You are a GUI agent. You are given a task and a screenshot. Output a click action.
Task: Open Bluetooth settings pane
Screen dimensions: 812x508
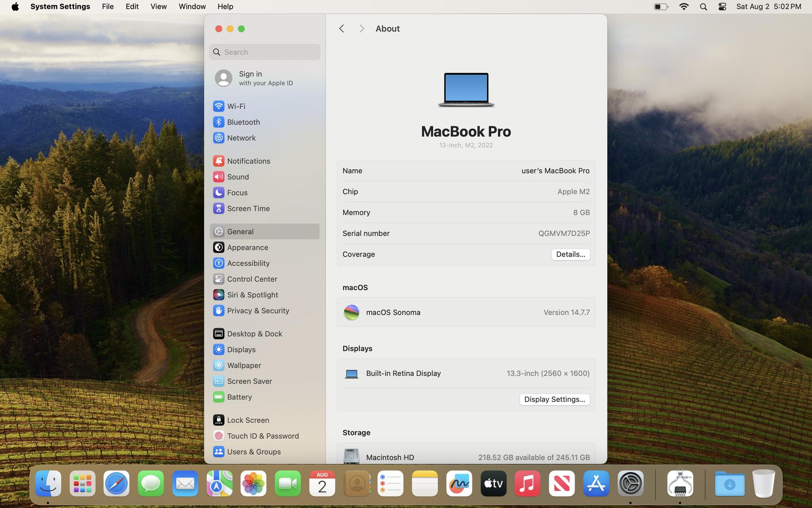265,122
